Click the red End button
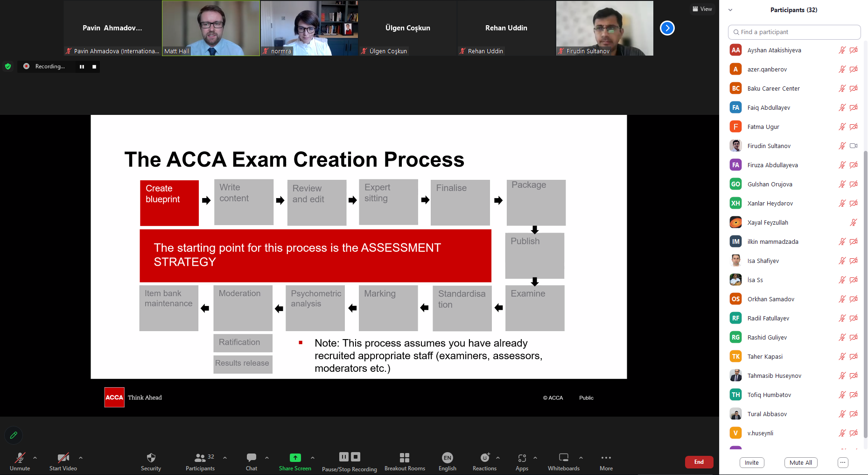 699,462
